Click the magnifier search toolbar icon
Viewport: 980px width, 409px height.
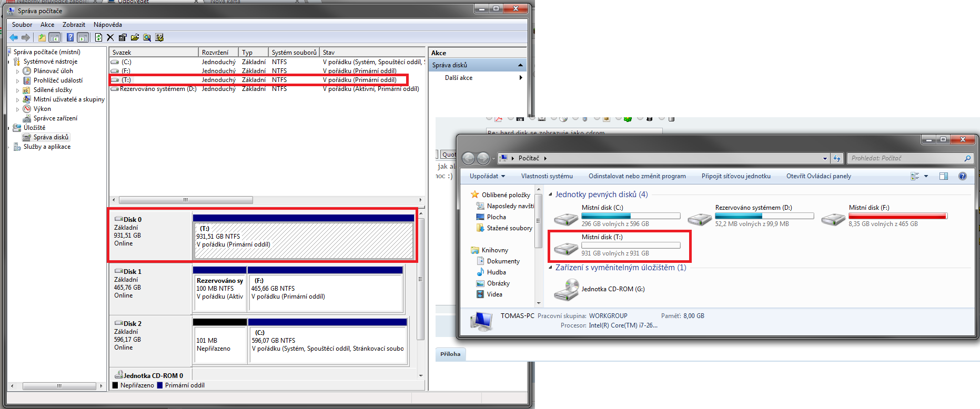pyautogui.click(x=147, y=37)
